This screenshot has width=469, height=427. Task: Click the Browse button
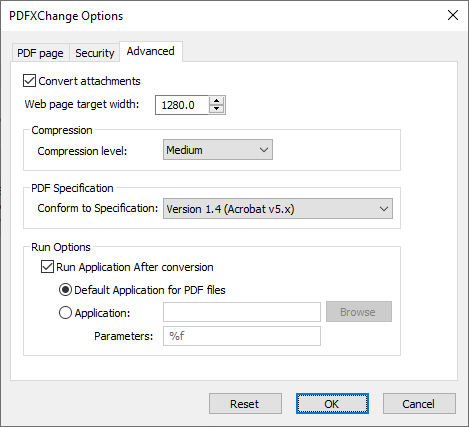[359, 312]
